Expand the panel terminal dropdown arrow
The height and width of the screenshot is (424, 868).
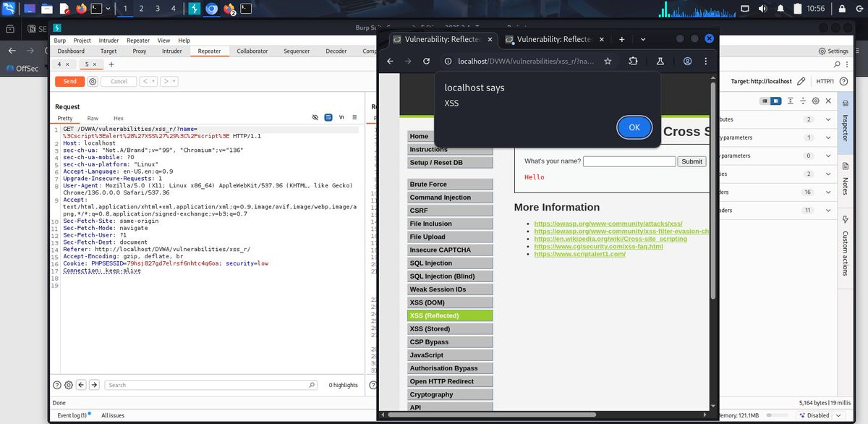pos(109,9)
